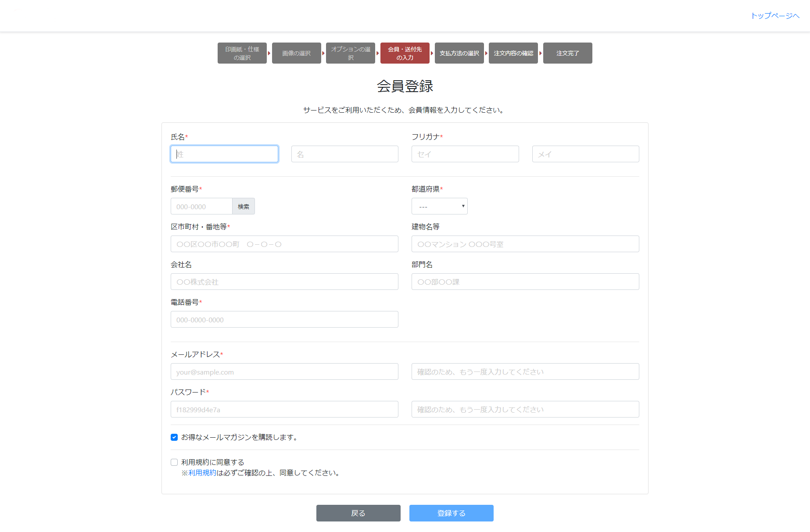This screenshot has width=810, height=532.
Task: Open the 利用規約 terms link
Action: pyautogui.click(x=202, y=473)
